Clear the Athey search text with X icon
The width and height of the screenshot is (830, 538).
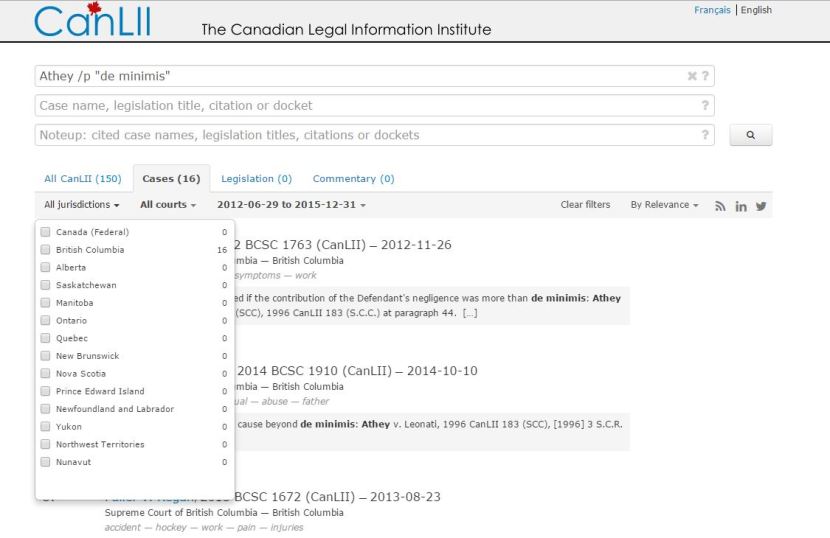point(691,76)
